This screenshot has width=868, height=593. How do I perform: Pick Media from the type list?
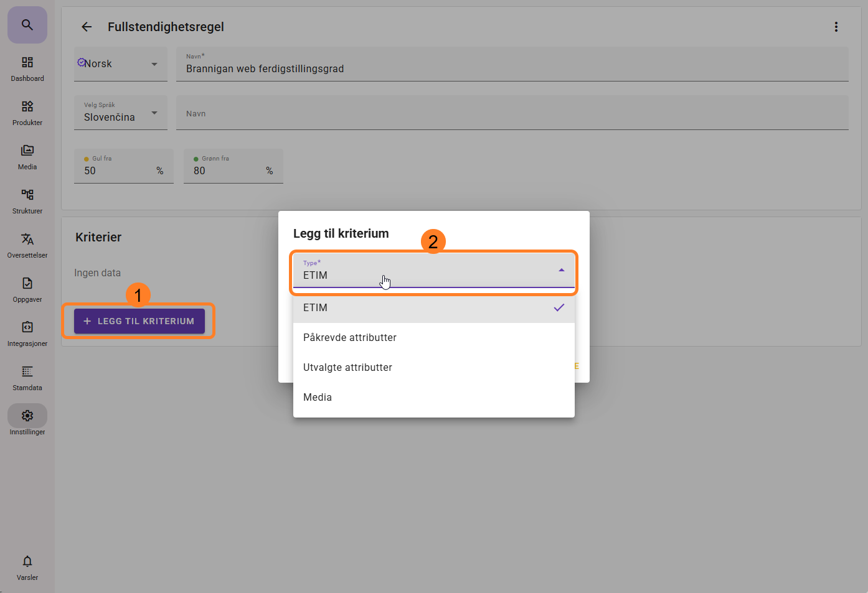(433, 398)
